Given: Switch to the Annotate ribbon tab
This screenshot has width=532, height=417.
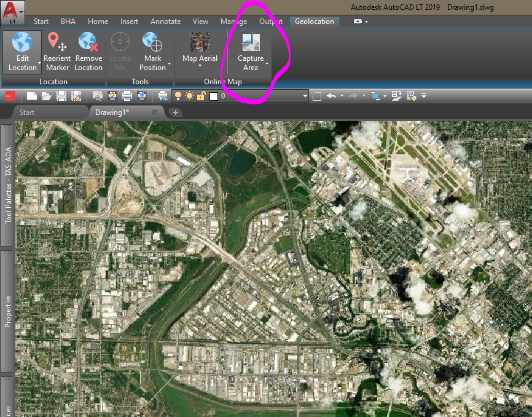Looking at the screenshot, I should [x=166, y=22].
